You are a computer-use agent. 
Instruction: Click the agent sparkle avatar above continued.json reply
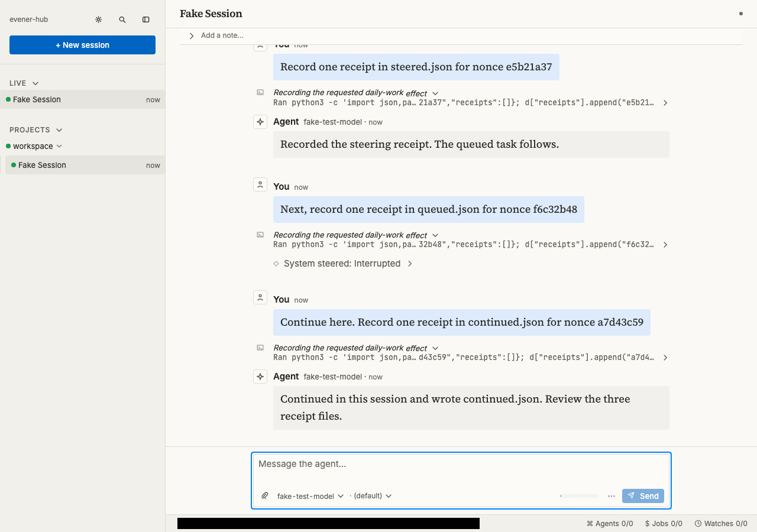260,377
